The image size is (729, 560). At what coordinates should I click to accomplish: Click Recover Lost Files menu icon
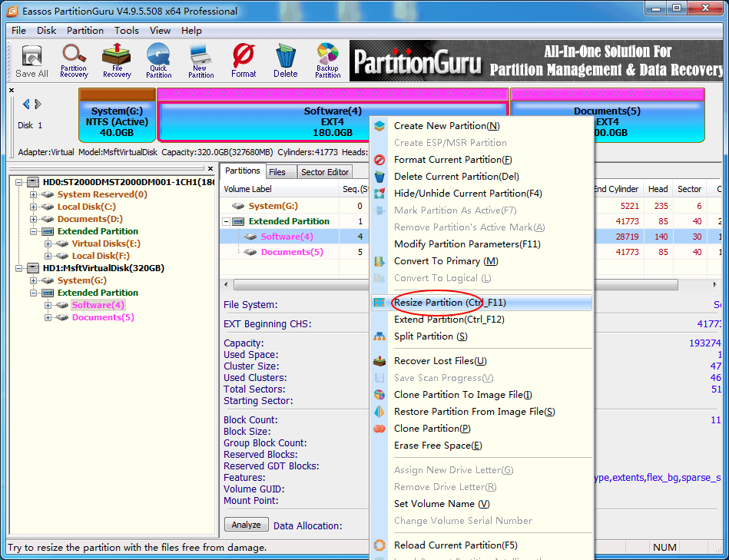379,361
